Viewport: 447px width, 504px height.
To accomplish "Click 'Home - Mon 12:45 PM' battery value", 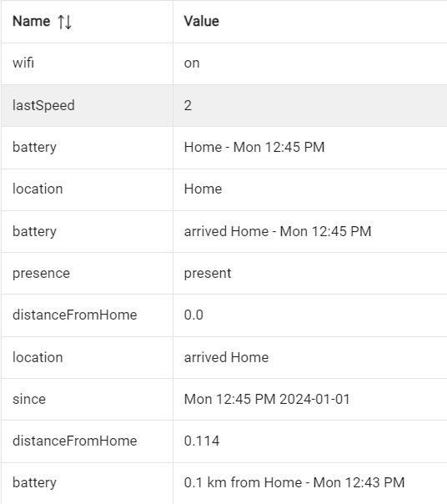I will pyautogui.click(x=254, y=147).
